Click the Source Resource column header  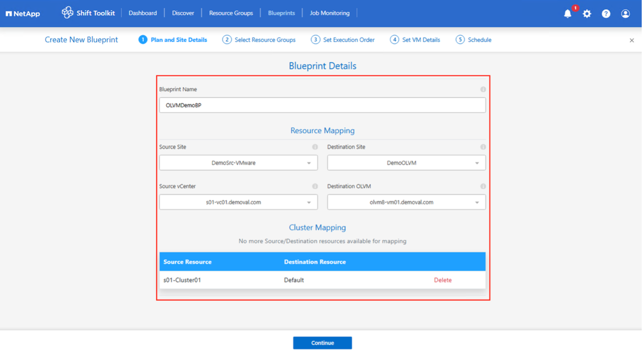coord(188,263)
